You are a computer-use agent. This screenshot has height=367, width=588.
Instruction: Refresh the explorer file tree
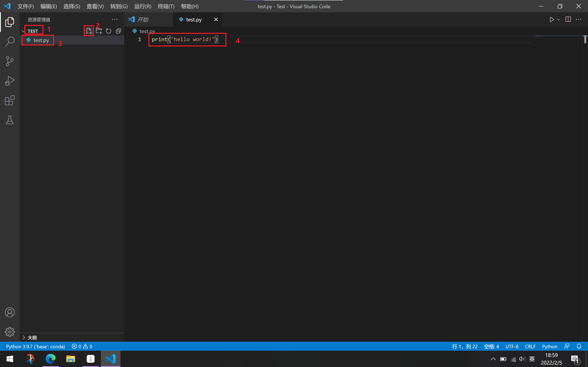tap(109, 31)
